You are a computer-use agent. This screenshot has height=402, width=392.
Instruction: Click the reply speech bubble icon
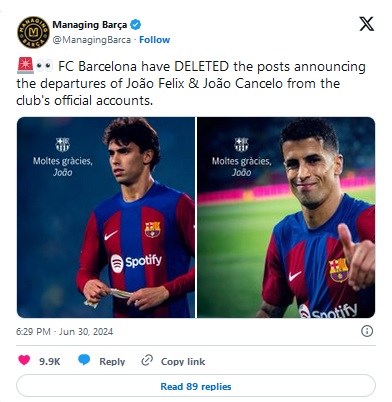click(84, 360)
